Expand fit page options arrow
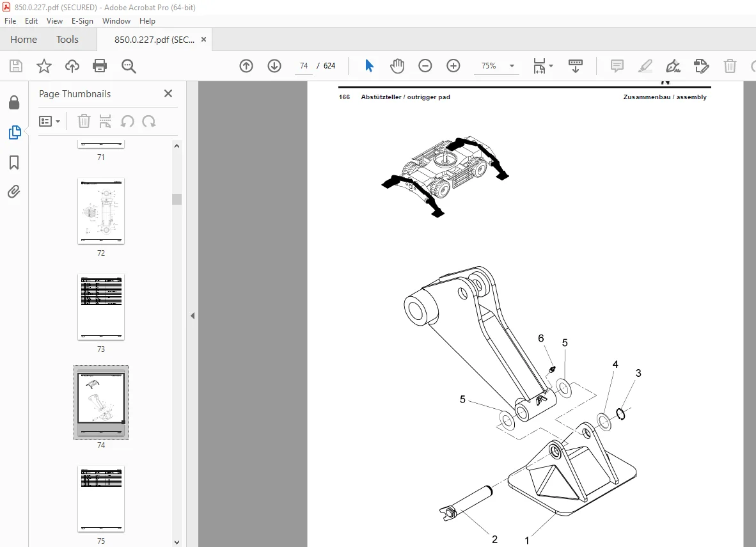Viewport: 756px width, 547px height. 551,66
